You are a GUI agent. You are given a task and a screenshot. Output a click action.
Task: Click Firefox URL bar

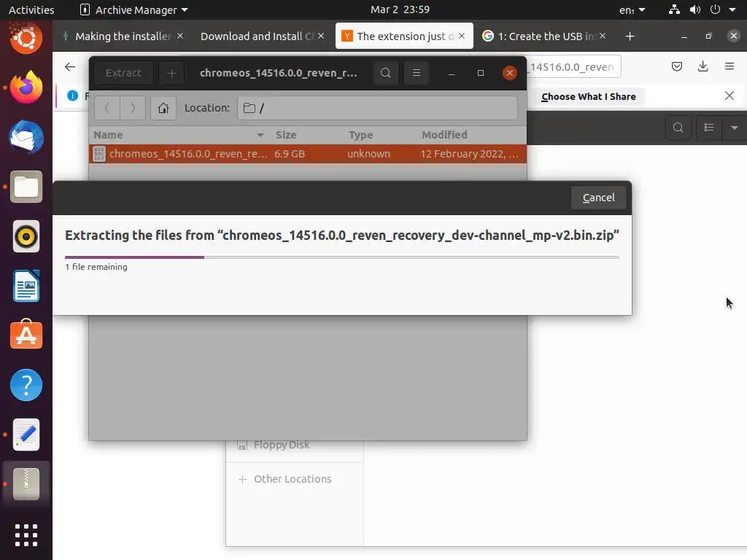[573, 66]
